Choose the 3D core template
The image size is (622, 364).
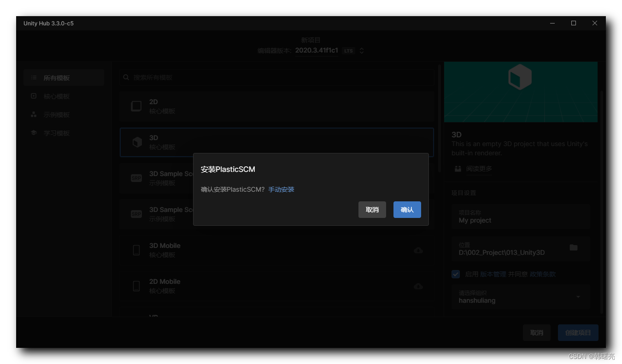click(x=276, y=142)
